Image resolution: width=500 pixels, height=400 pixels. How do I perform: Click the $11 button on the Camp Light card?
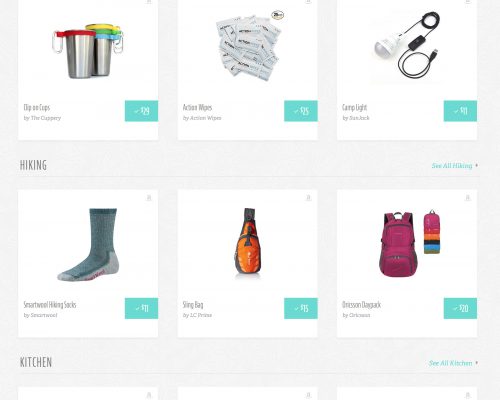point(460,111)
